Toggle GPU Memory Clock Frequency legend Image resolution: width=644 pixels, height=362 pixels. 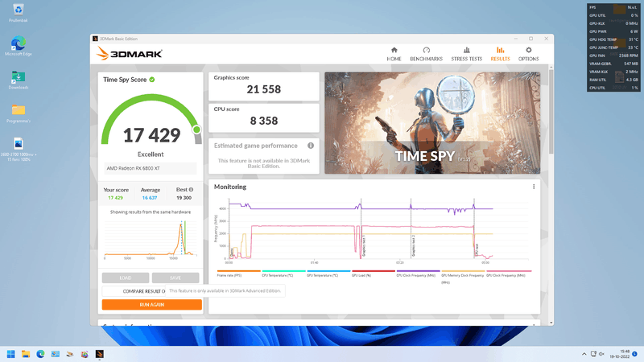[463, 276]
